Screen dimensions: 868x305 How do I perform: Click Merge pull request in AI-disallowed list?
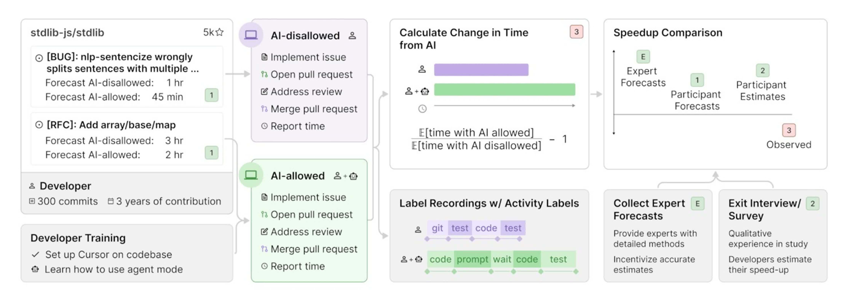313,109
